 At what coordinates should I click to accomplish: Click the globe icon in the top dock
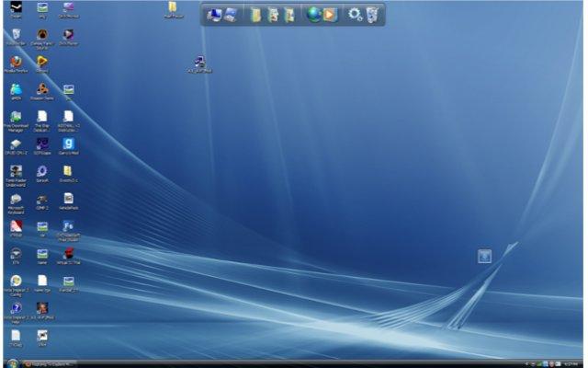314,15
